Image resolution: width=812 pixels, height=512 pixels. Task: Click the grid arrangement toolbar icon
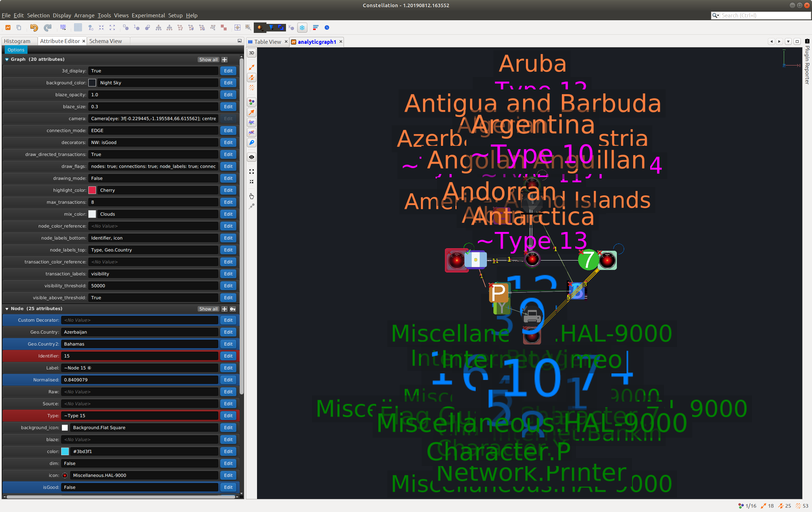coord(78,27)
